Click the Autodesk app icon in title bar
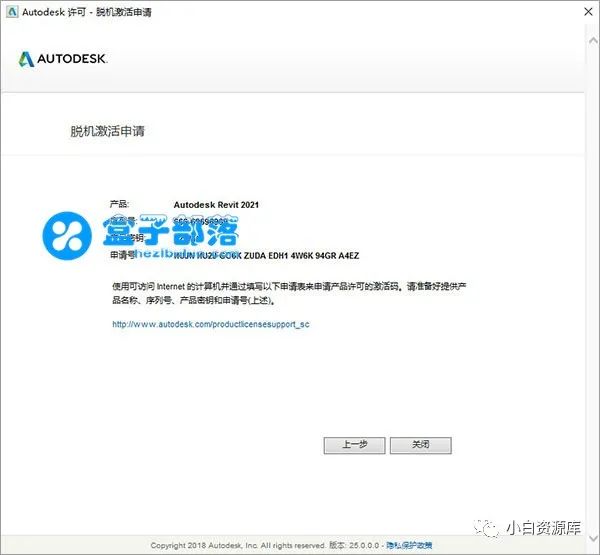 (x=12, y=12)
